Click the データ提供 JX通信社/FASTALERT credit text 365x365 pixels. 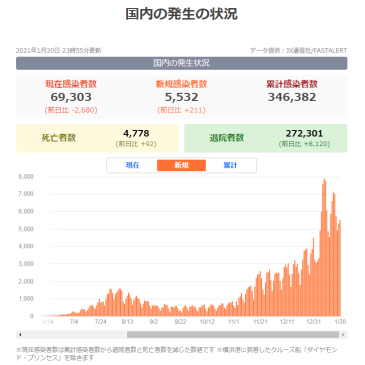coord(298,51)
